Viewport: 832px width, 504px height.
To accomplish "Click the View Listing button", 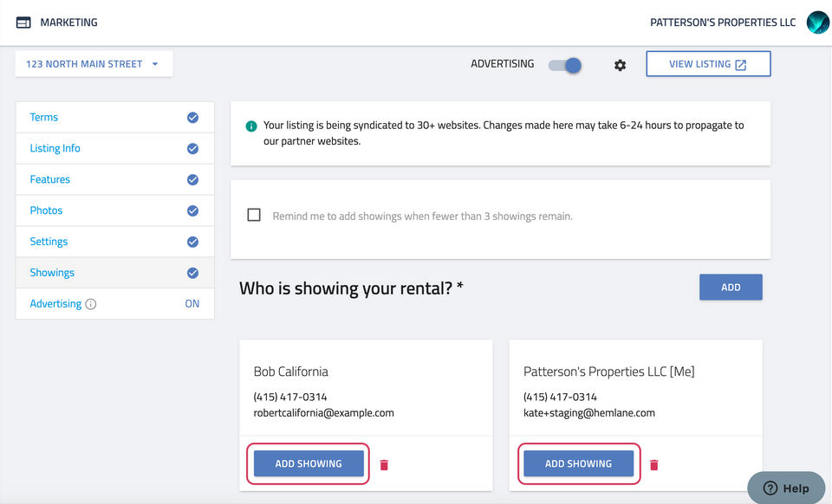I will tap(708, 64).
